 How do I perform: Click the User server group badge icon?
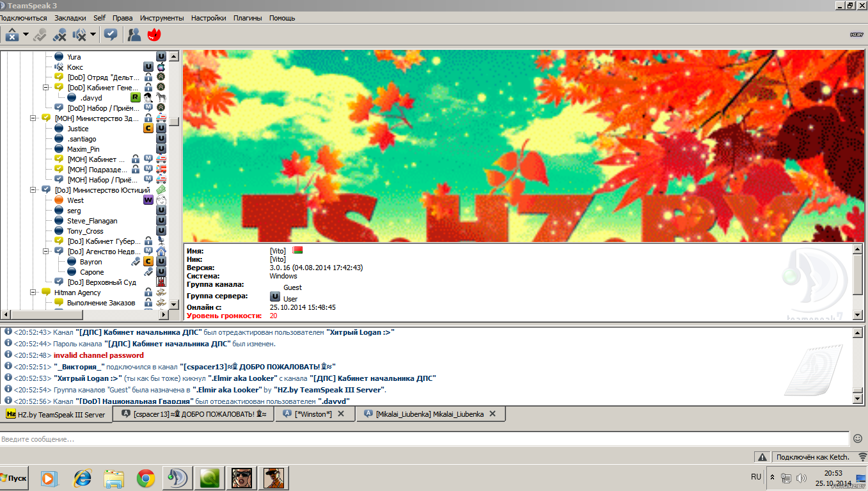pyautogui.click(x=275, y=297)
